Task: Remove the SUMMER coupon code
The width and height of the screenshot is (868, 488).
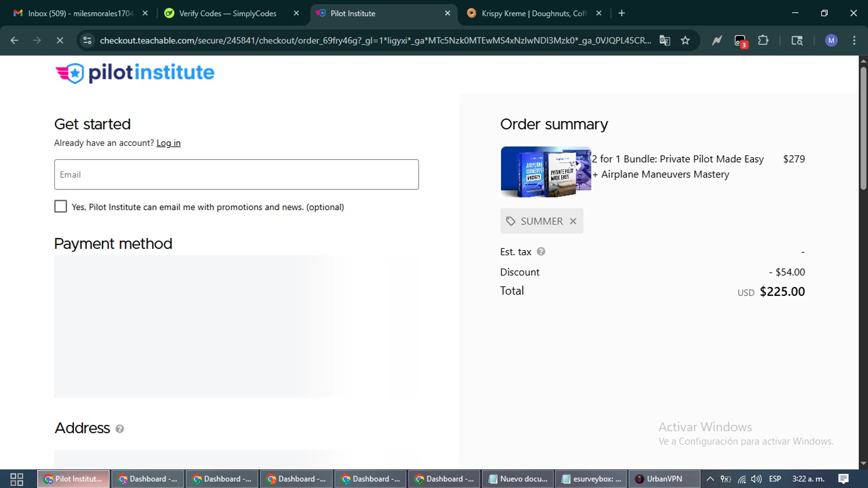Action: 573,221
